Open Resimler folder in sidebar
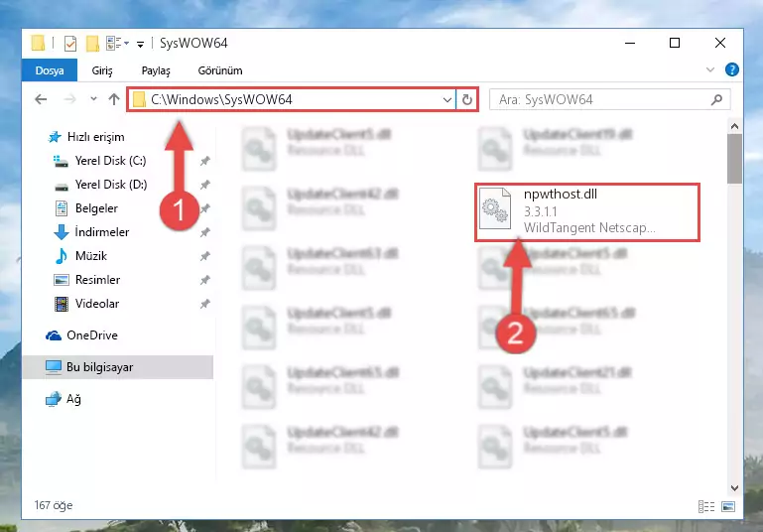 tap(86, 280)
